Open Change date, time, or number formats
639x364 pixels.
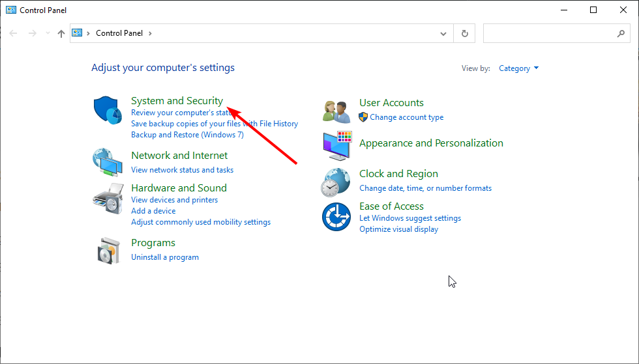point(425,188)
